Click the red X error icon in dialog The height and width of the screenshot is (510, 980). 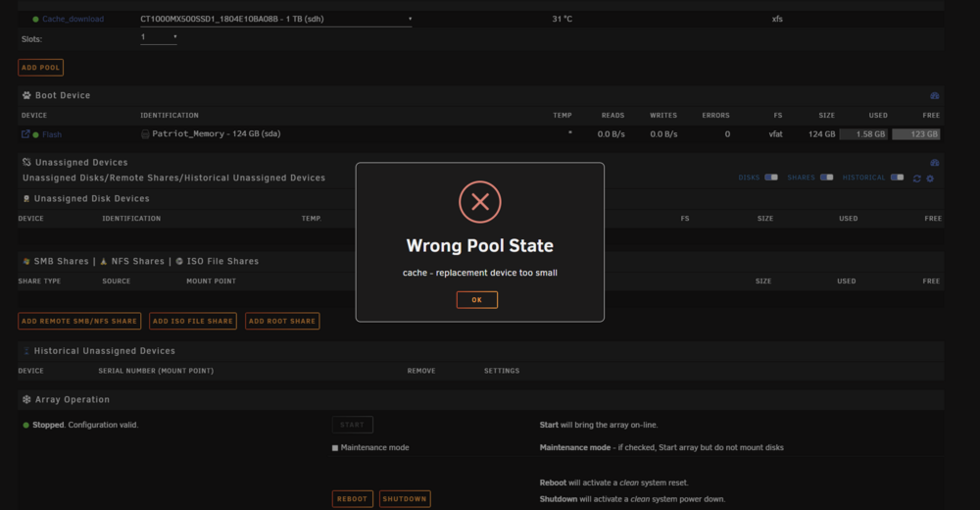pos(480,202)
